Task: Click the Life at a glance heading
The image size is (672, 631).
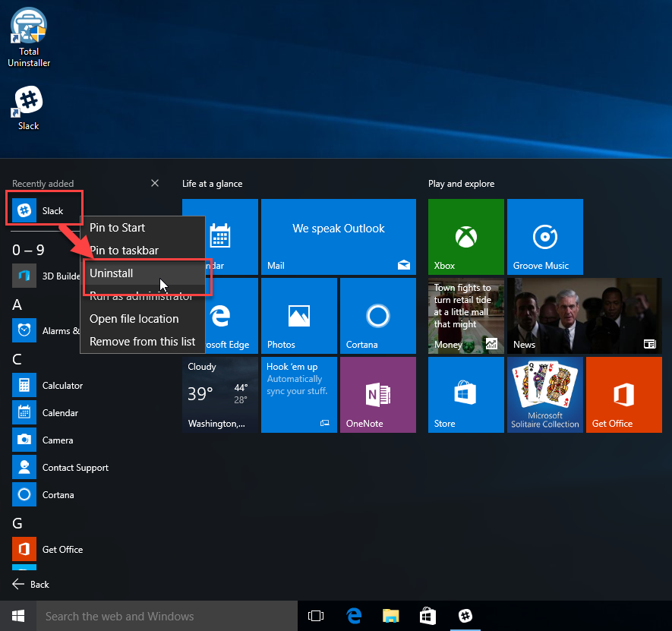Action: pos(212,184)
